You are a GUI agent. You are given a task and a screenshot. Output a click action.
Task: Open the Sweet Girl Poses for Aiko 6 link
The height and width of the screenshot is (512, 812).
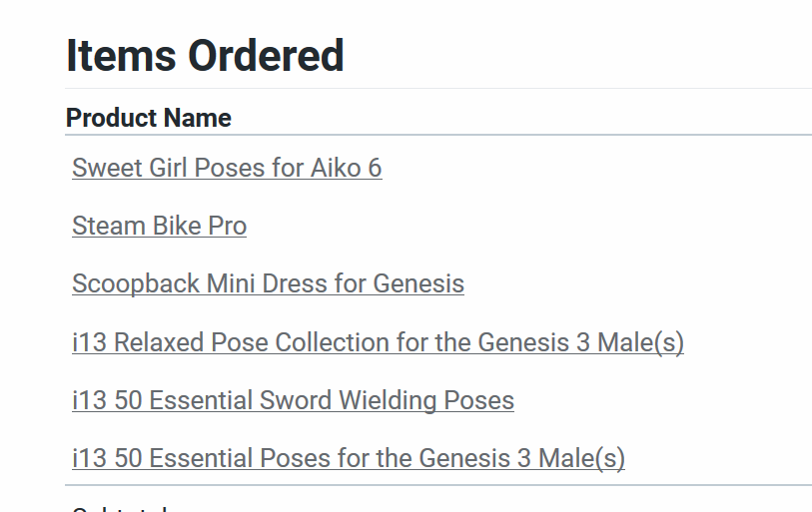(227, 168)
